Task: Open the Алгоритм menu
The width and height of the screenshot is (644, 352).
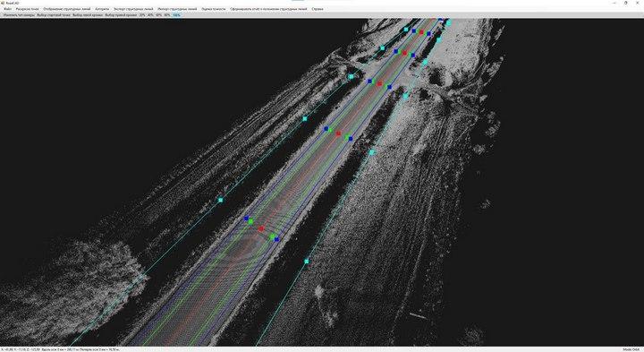Action: click(x=102, y=9)
